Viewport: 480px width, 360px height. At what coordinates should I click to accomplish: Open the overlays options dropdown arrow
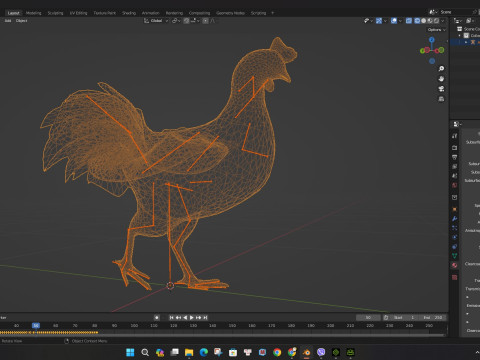[400, 21]
